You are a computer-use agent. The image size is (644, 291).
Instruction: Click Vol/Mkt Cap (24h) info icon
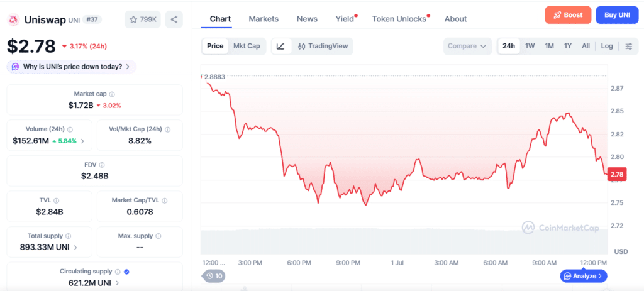tap(167, 129)
